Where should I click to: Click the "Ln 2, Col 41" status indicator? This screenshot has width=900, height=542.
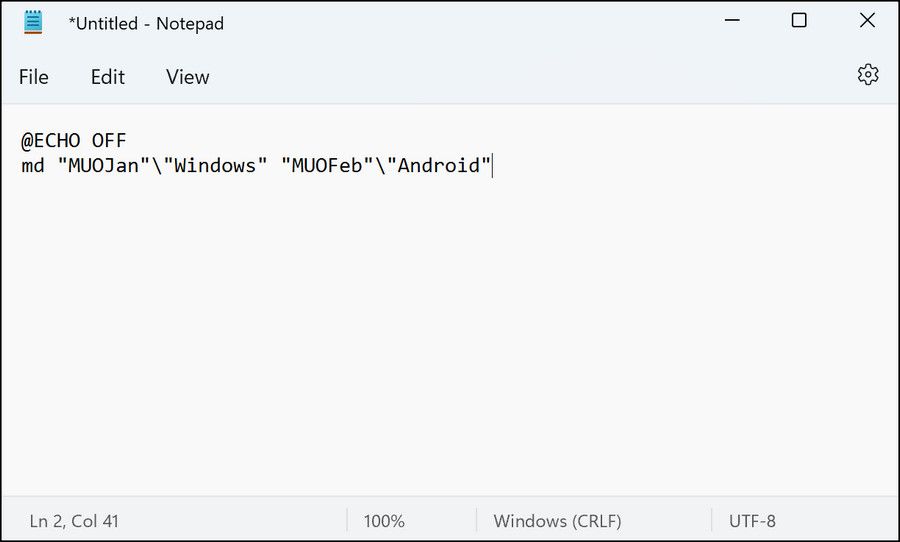point(74,521)
